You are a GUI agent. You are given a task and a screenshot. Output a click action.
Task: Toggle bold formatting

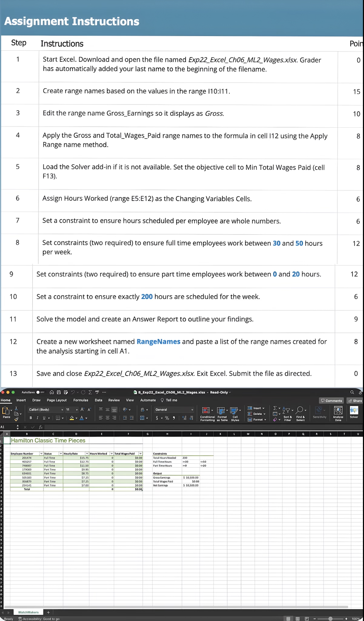click(x=31, y=418)
